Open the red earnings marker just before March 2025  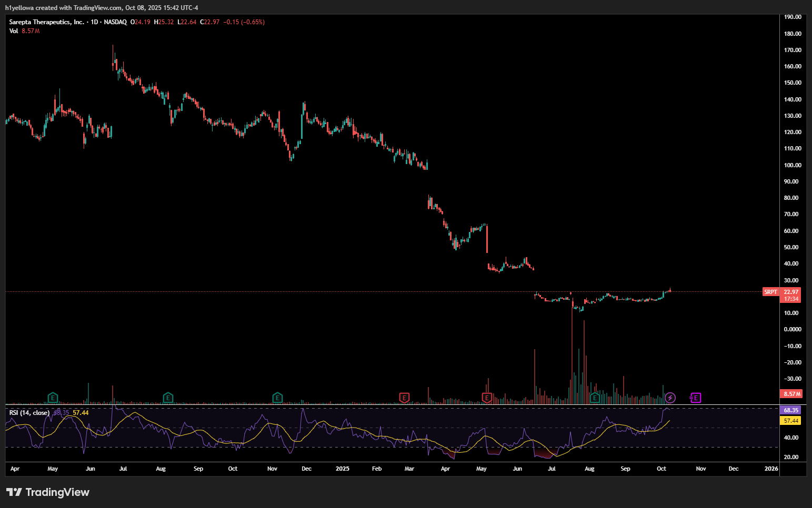pos(404,398)
